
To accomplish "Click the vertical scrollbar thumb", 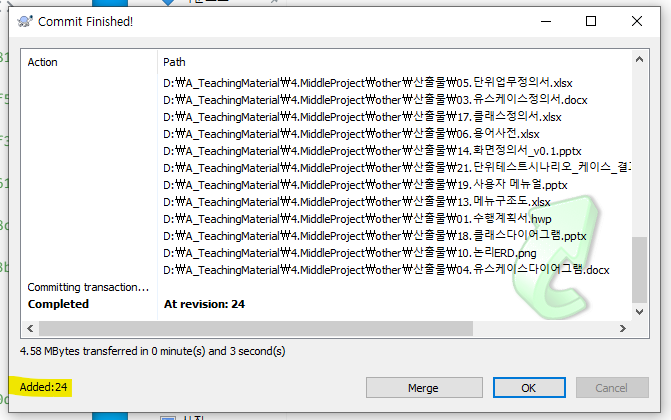I will click(639, 270).
